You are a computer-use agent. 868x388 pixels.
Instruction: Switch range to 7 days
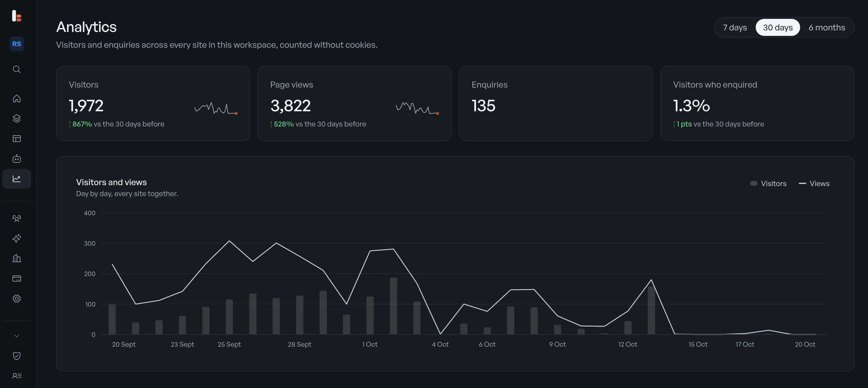pyautogui.click(x=735, y=28)
